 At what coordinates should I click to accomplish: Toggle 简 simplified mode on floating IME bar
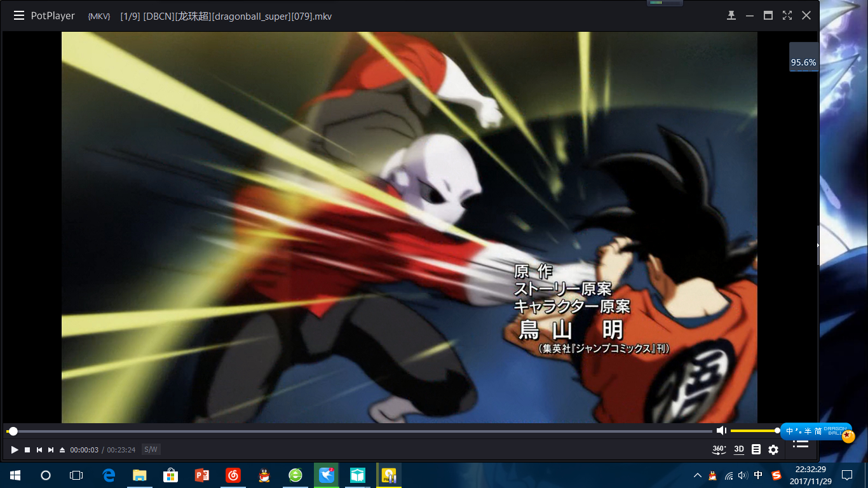click(x=818, y=431)
